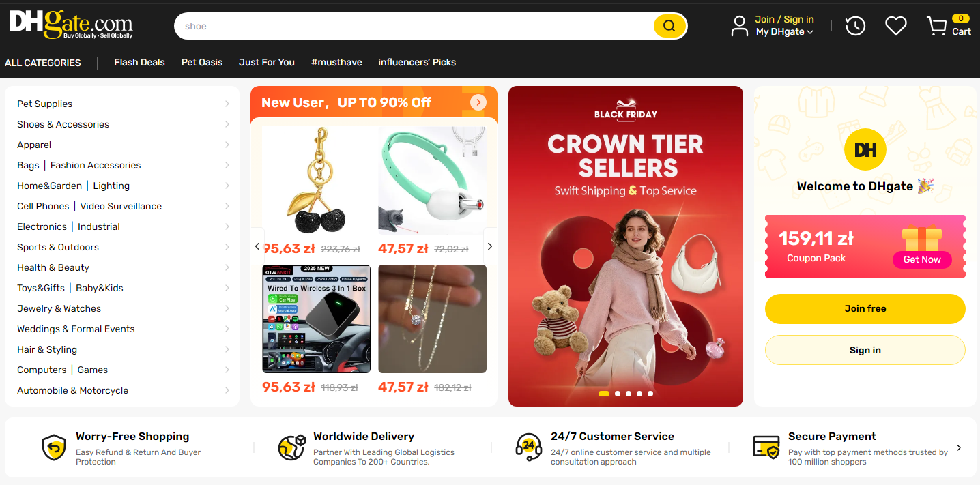Expand the Jewelry & Watches category chevron
980x485 pixels.
[x=227, y=308]
